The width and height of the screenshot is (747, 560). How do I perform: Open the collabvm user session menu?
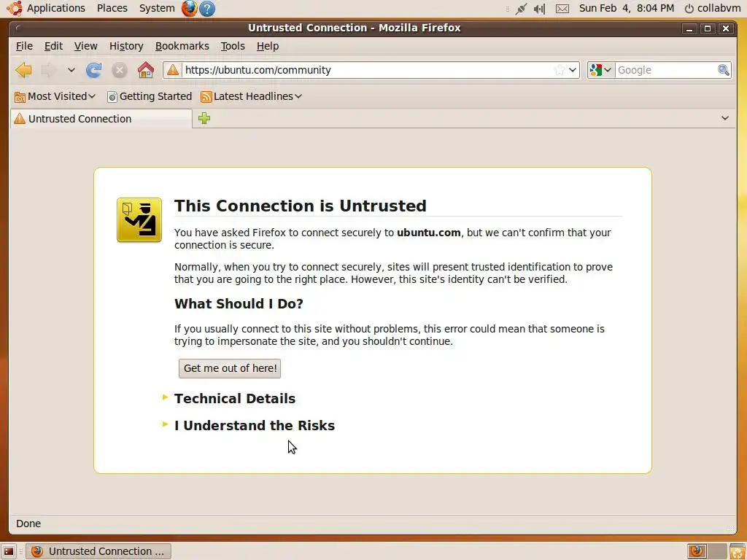coord(712,8)
